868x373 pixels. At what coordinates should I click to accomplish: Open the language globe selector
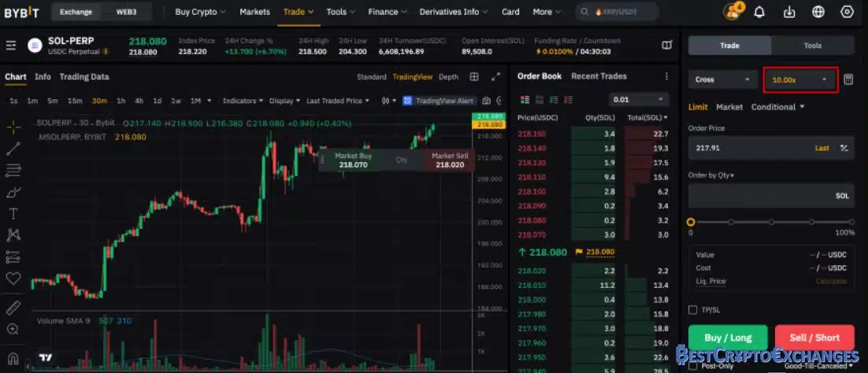click(x=818, y=12)
